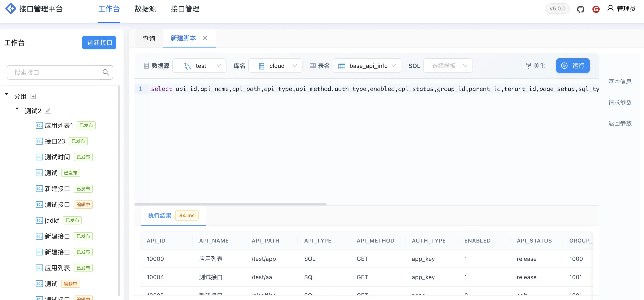Select the 新建脚本 tab
The image size is (644, 300).
(183, 38)
